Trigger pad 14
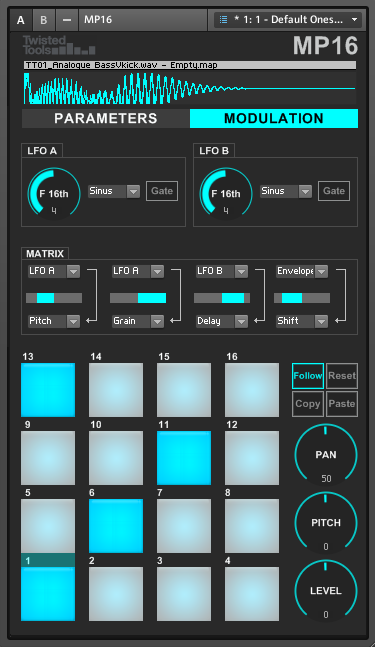 point(116,390)
